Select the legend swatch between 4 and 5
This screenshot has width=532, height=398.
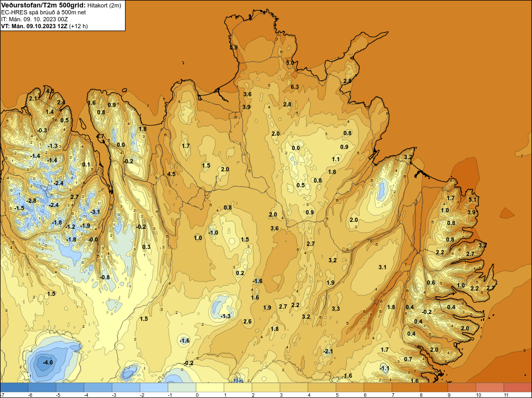pyautogui.click(x=322, y=387)
